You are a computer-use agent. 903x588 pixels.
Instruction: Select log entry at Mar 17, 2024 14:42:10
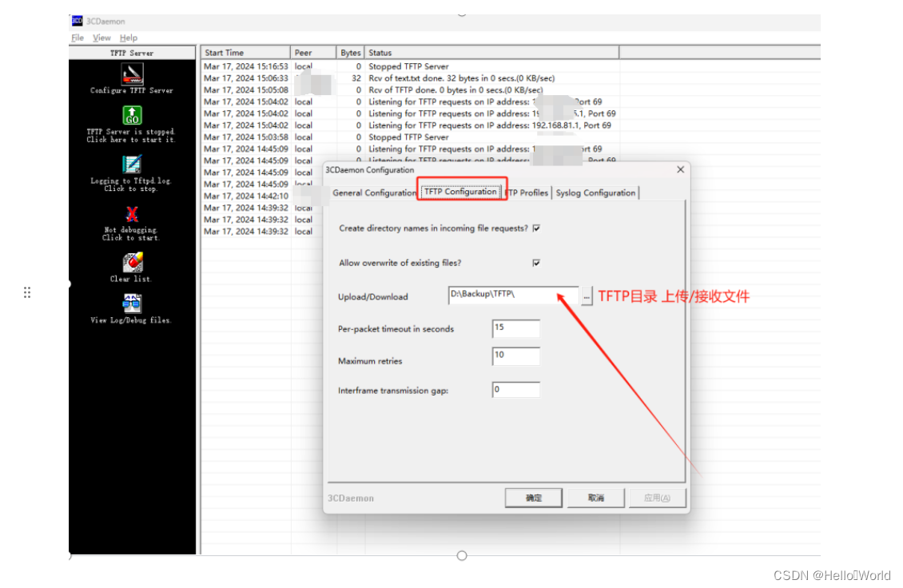[262, 196]
